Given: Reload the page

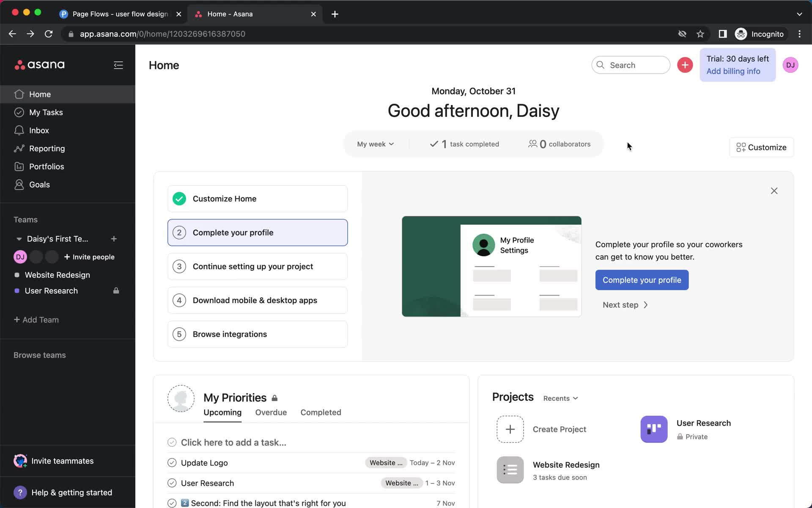Looking at the screenshot, I should 49,34.
